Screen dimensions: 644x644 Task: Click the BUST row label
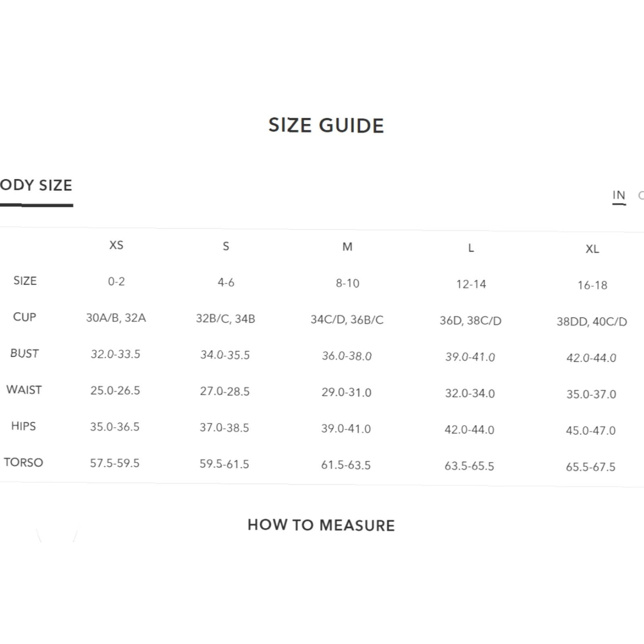tap(25, 353)
